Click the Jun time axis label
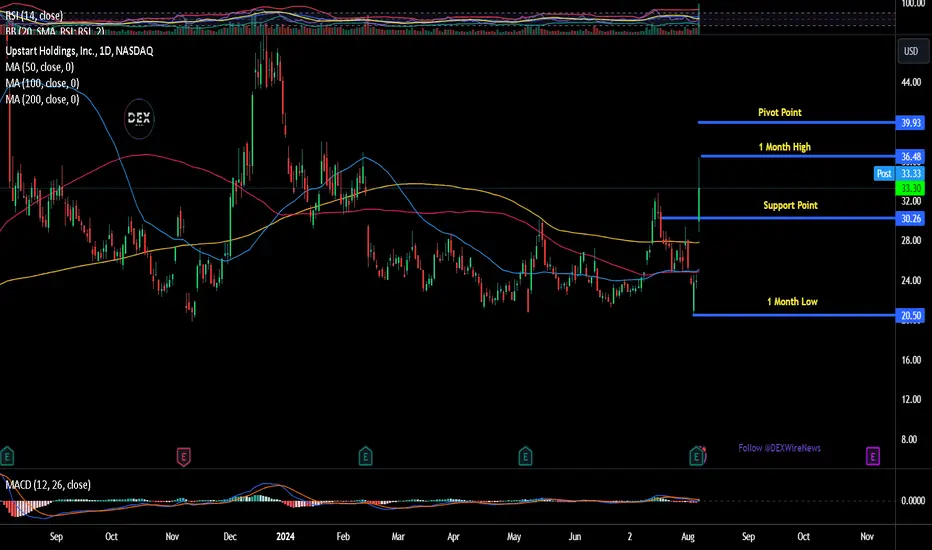 [x=575, y=536]
